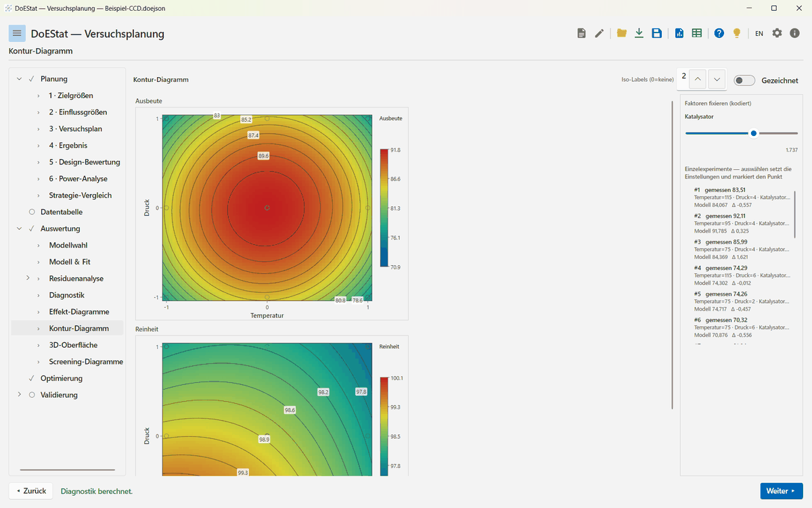
Task: Toggle the Gezeichnet switch
Action: (744, 80)
